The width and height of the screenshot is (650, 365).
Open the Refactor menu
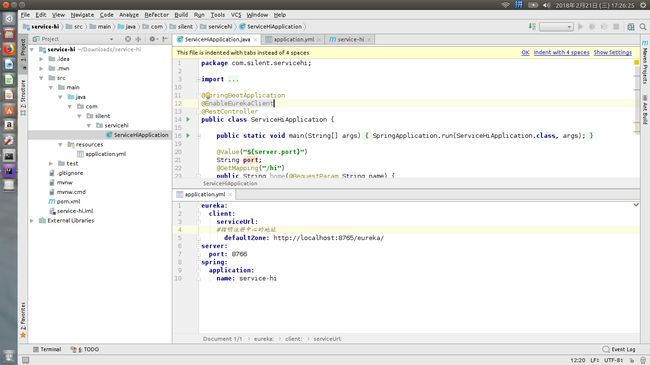tap(156, 15)
